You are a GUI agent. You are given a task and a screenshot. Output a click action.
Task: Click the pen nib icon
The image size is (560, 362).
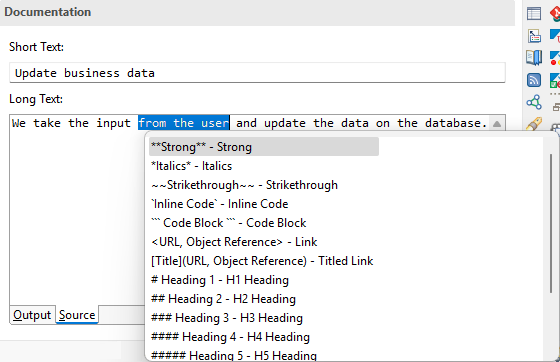534,124
